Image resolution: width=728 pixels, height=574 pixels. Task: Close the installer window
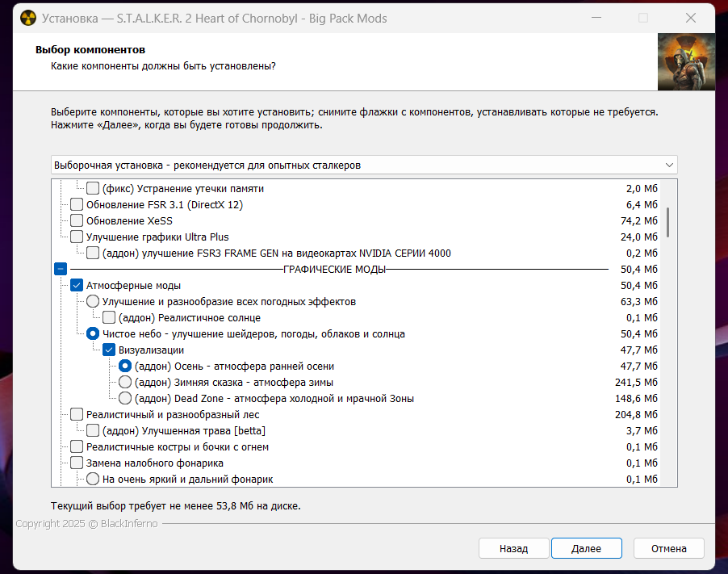pos(691,18)
